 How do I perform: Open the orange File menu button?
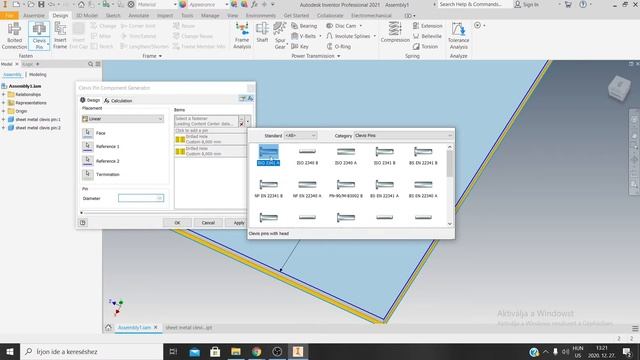coord(9,16)
